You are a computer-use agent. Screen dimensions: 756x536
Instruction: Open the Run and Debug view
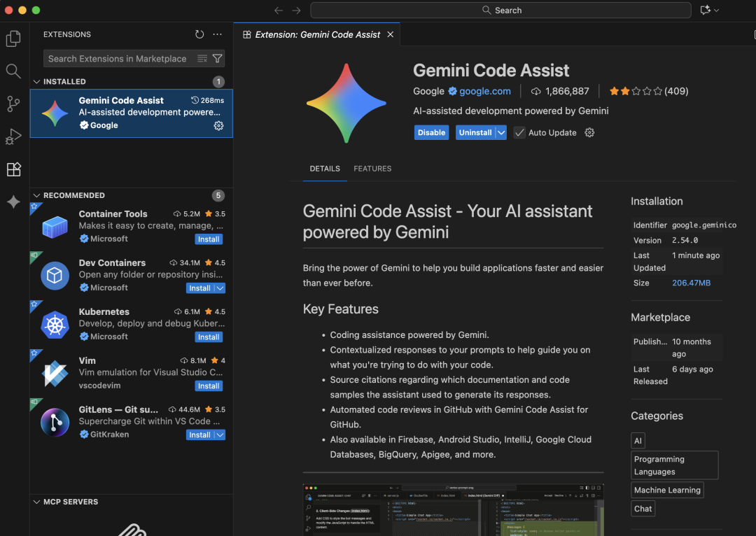(13, 136)
